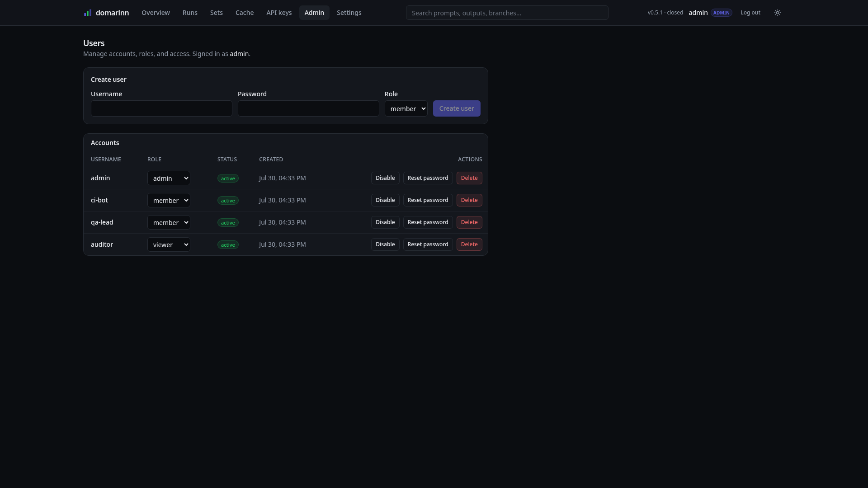Open the Sets section
The image size is (868, 488).
pyautogui.click(x=217, y=13)
